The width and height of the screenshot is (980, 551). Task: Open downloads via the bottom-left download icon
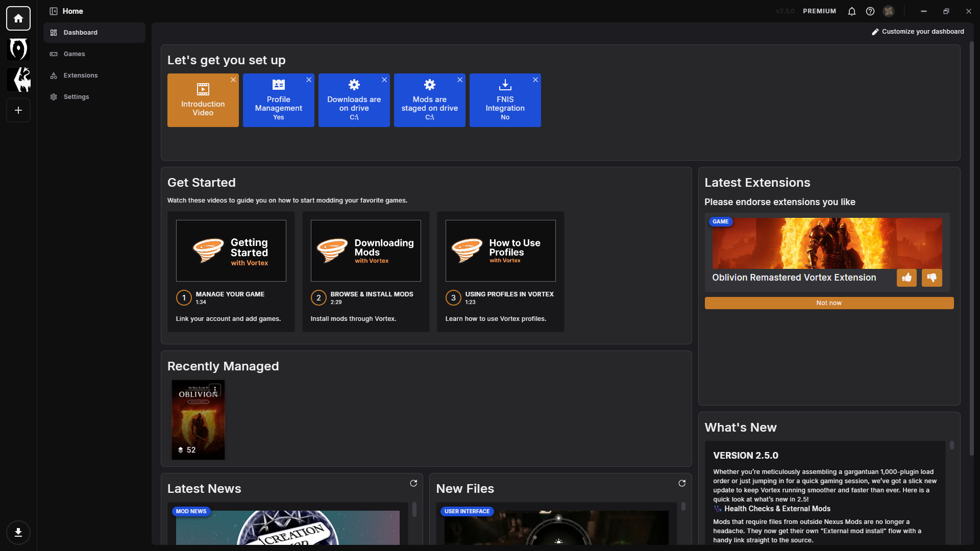(18, 533)
